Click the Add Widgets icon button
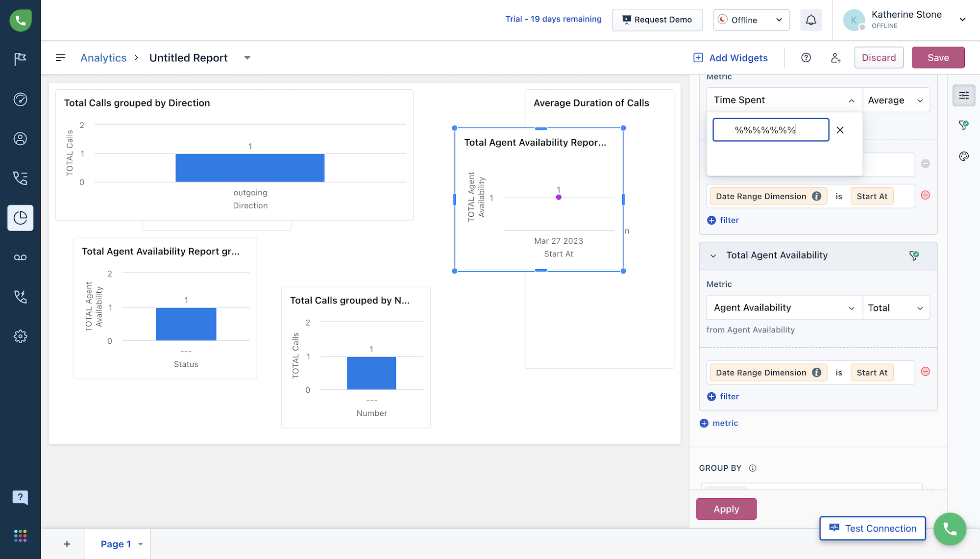The width and height of the screenshot is (980, 559). 698,57
